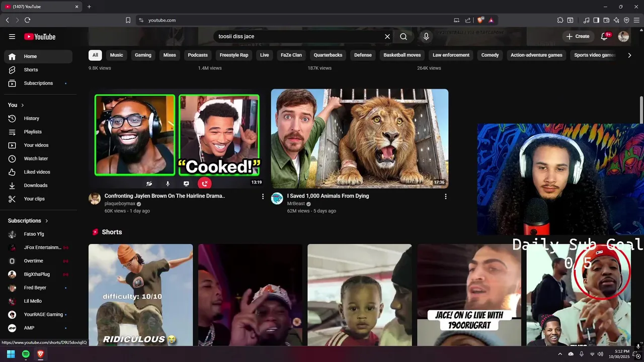Select the Basketball moves filter chip
Viewport: 644px width, 362px height.
point(402,55)
